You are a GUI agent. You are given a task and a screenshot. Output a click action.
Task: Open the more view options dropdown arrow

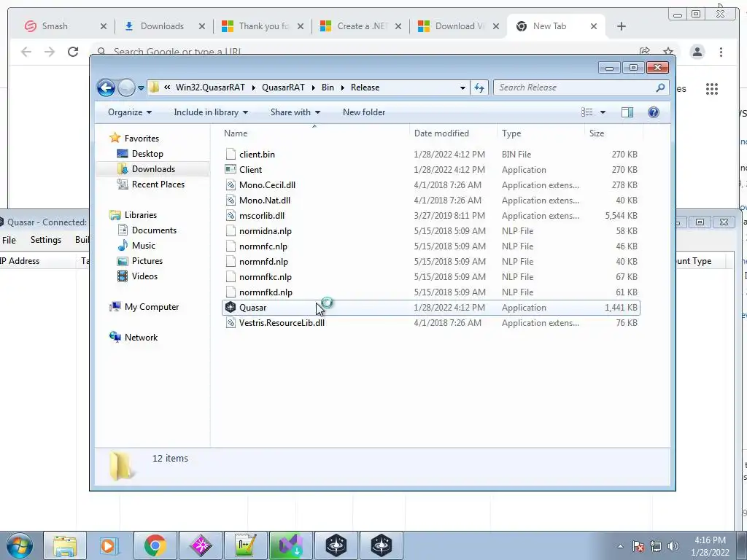603,112
